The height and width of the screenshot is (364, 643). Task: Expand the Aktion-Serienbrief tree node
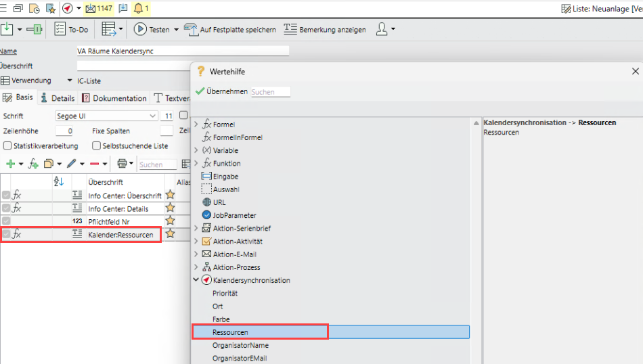click(x=196, y=229)
